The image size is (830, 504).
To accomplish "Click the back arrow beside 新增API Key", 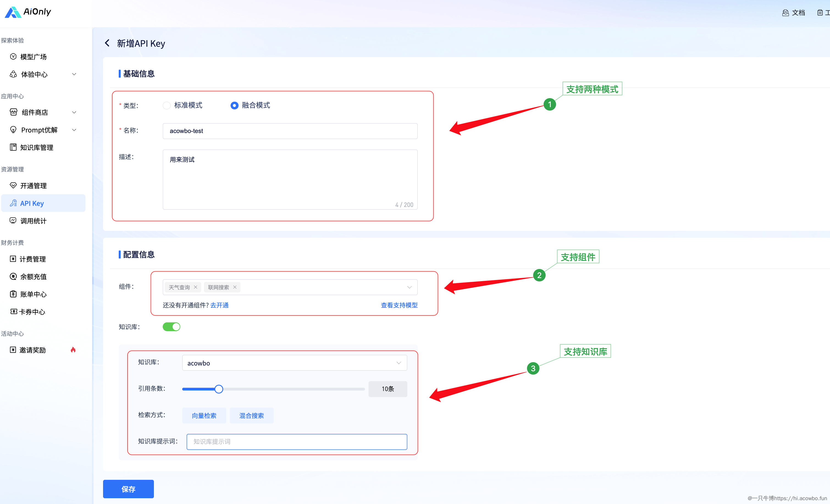I will (x=107, y=43).
